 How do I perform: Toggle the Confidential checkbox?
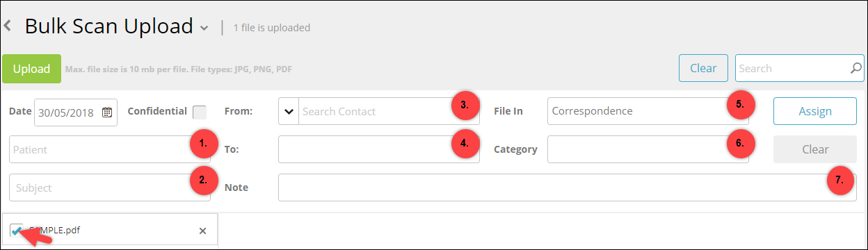[200, 112]
